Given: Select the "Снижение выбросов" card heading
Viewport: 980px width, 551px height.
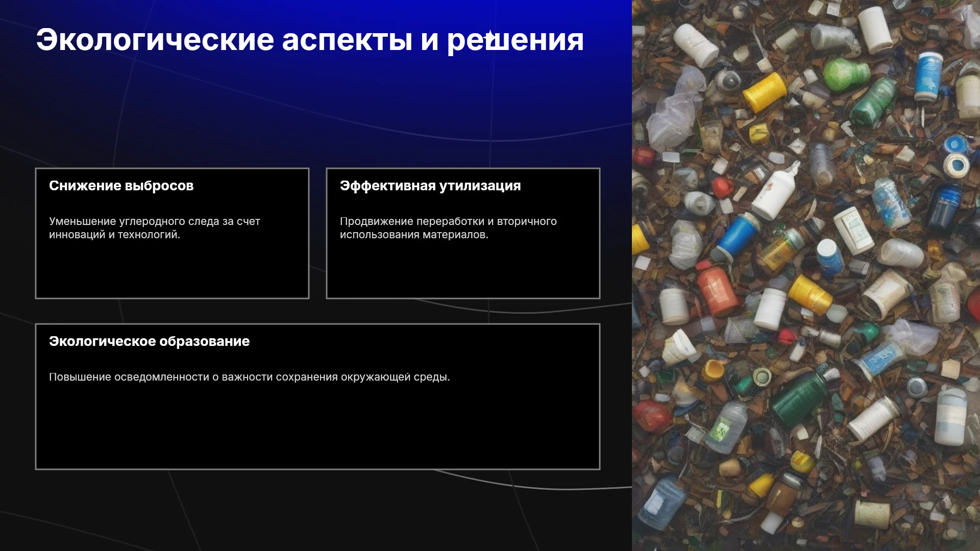Looking at the screenshot, I should 121,186.
